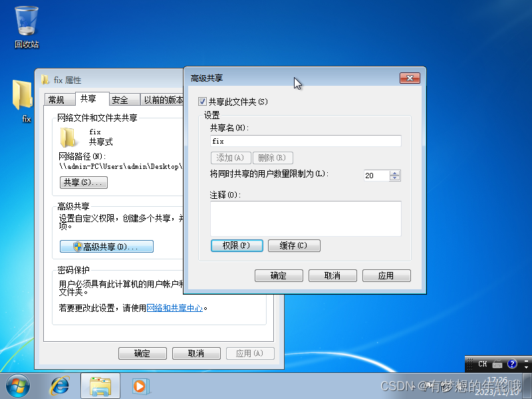Click the taskbar clock showing 17:26

pos(497,380)
